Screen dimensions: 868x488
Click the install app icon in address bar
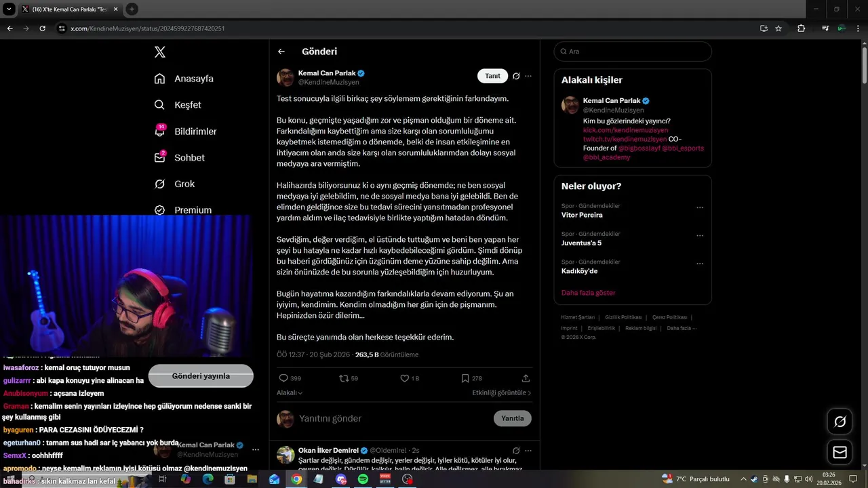764,28
